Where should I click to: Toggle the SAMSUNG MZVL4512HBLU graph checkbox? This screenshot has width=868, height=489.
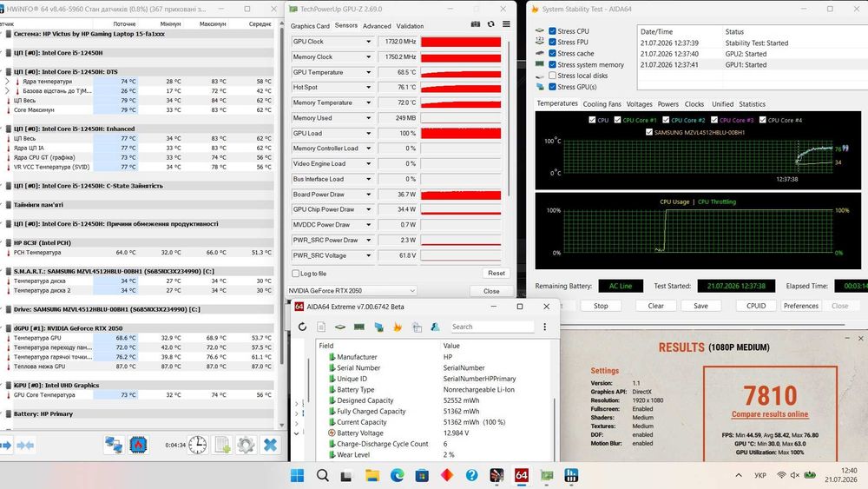(648, 132)
